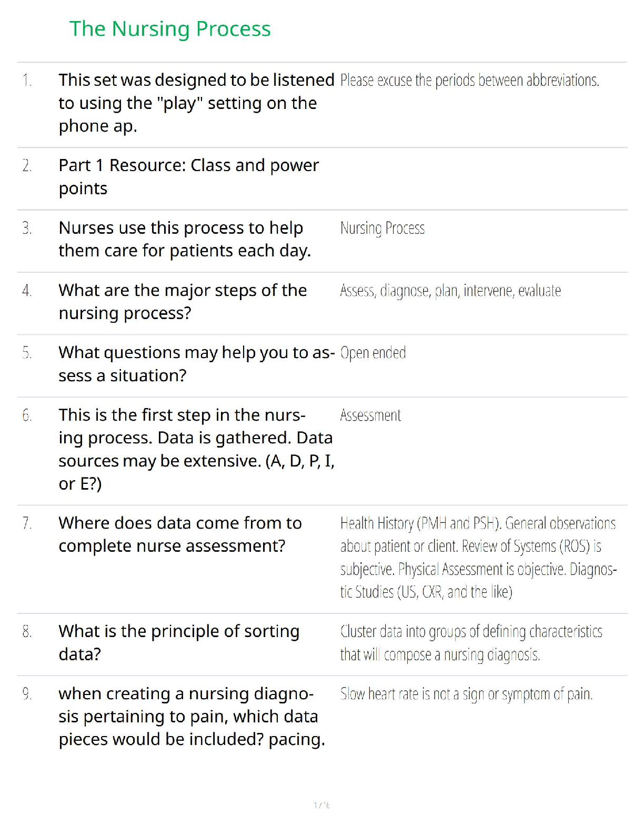Click the page number at the bottom

[x=321, y=805]
